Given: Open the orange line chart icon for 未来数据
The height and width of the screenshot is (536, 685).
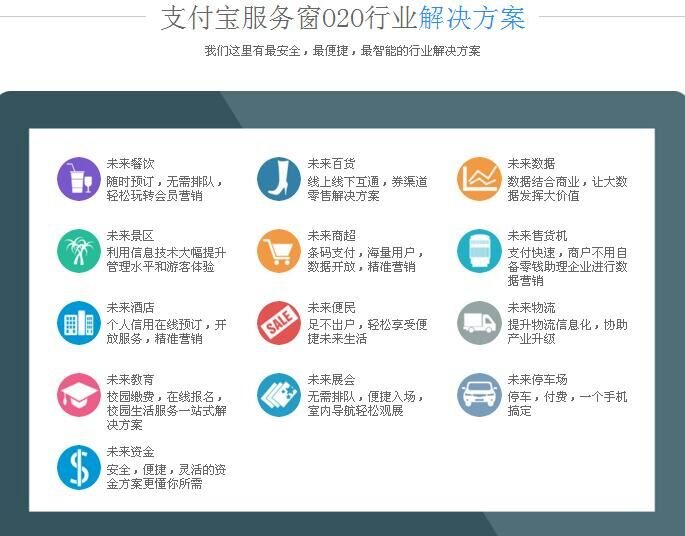Looking at the screenshot, I should pos(479,179).
